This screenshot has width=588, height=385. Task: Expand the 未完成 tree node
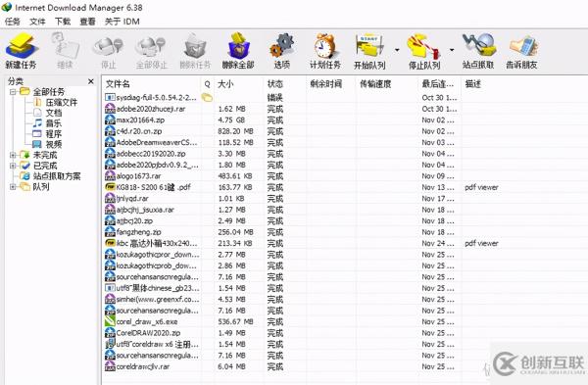pyautogui.click(x=13, y=155)
